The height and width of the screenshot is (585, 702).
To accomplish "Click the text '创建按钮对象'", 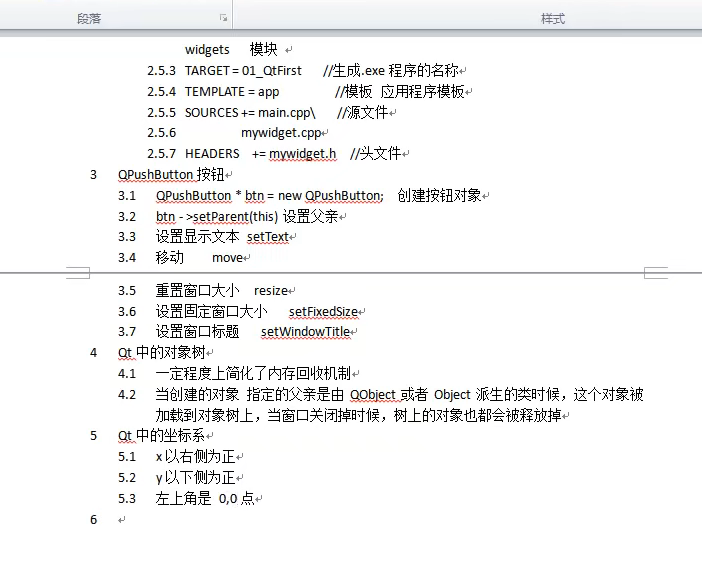I will click(439, 196).
